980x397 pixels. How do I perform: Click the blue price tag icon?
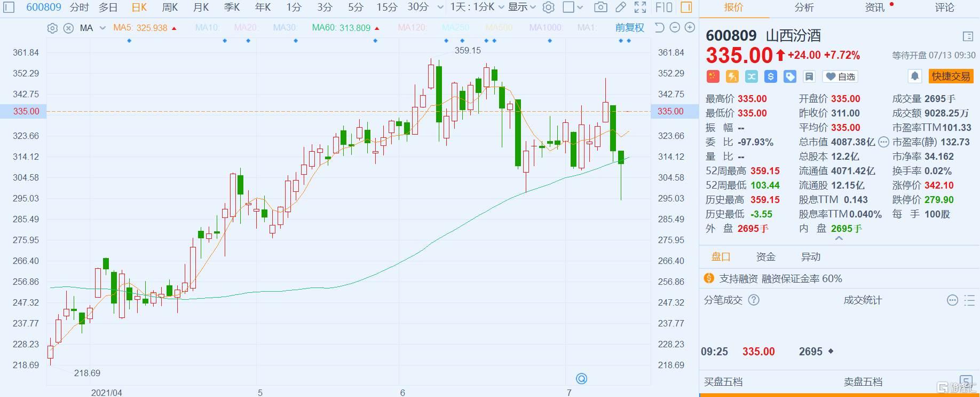point(790,76)
